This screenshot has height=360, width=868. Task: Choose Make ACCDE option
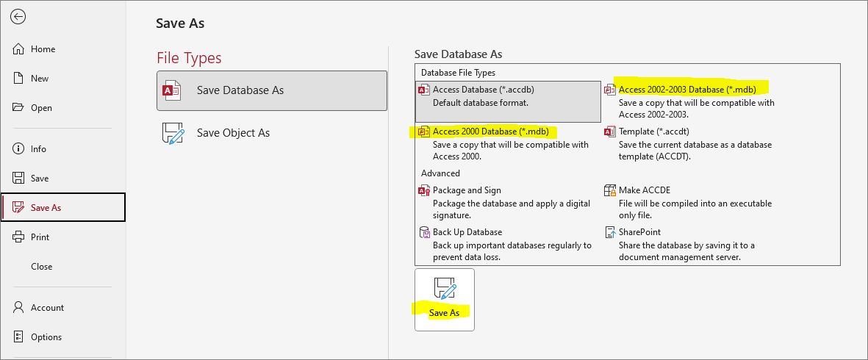pyautogui.click(x=694, y=202)
